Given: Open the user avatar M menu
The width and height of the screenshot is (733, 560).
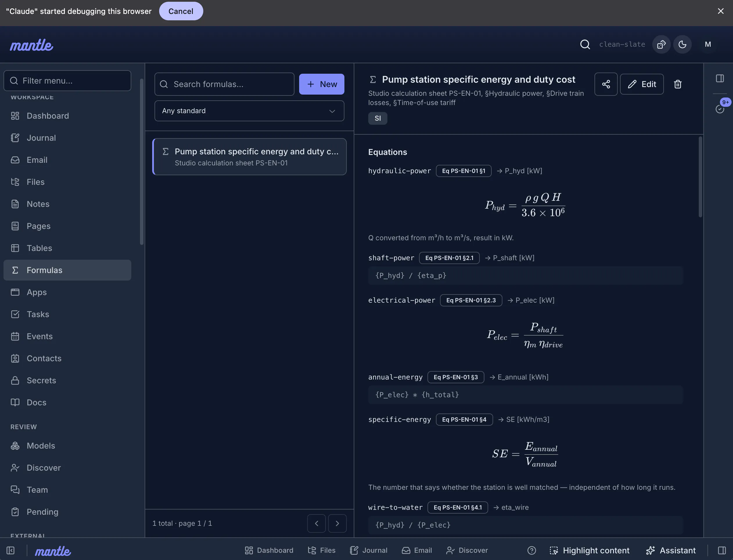Looking at the screenshot, I should point(708,44).
